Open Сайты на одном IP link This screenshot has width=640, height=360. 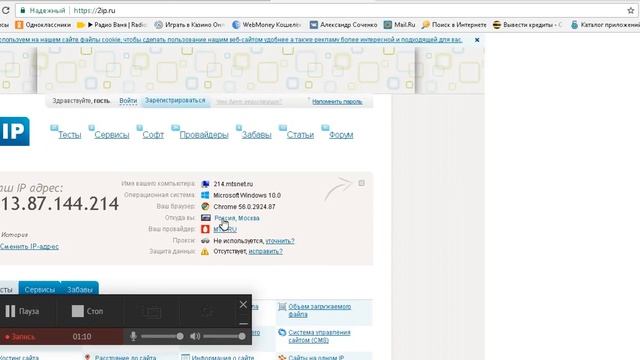316,357
